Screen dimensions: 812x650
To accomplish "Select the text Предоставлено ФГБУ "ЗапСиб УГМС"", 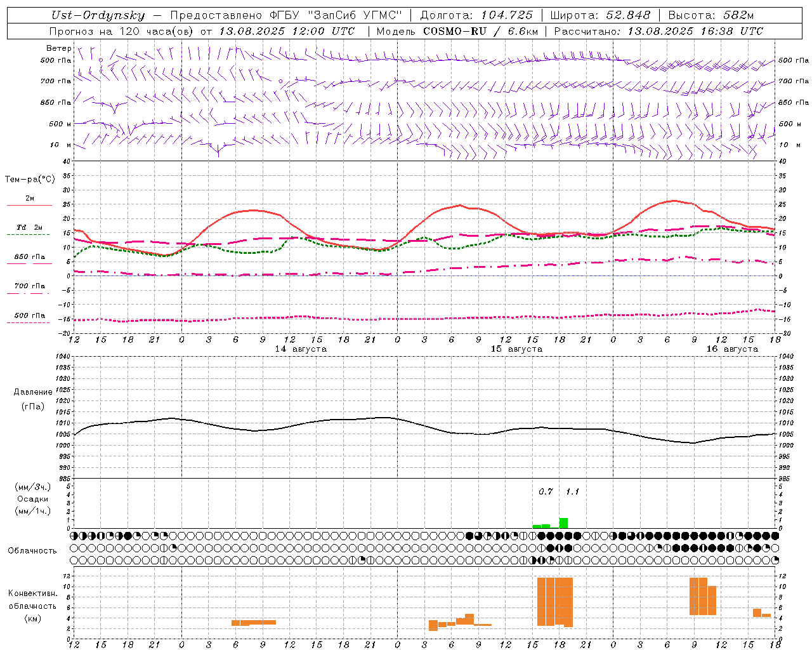I will tap(287, 15).
